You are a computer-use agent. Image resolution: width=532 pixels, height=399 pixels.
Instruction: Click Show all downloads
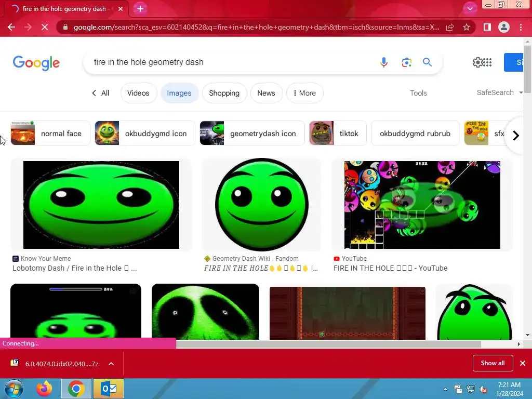[493, 363]
